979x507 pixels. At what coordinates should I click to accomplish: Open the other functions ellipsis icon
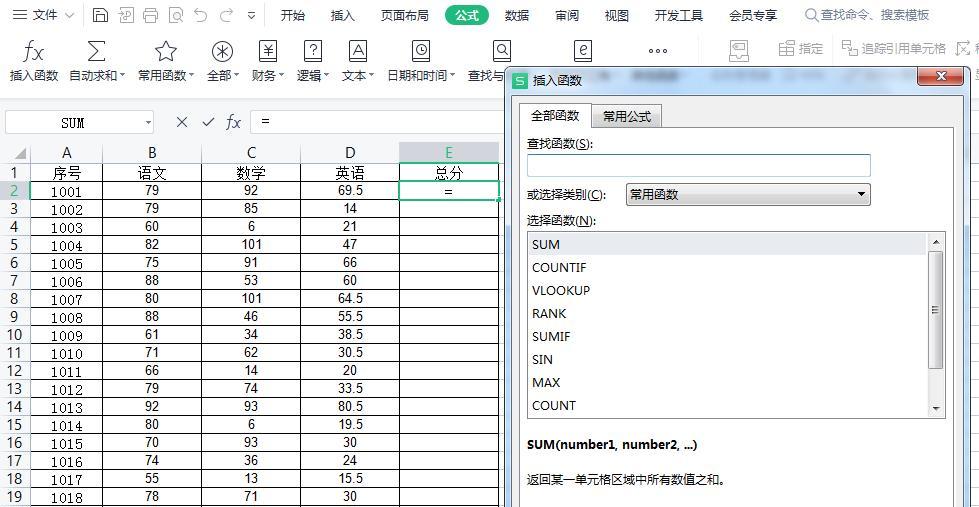click(x=657, y=51)
